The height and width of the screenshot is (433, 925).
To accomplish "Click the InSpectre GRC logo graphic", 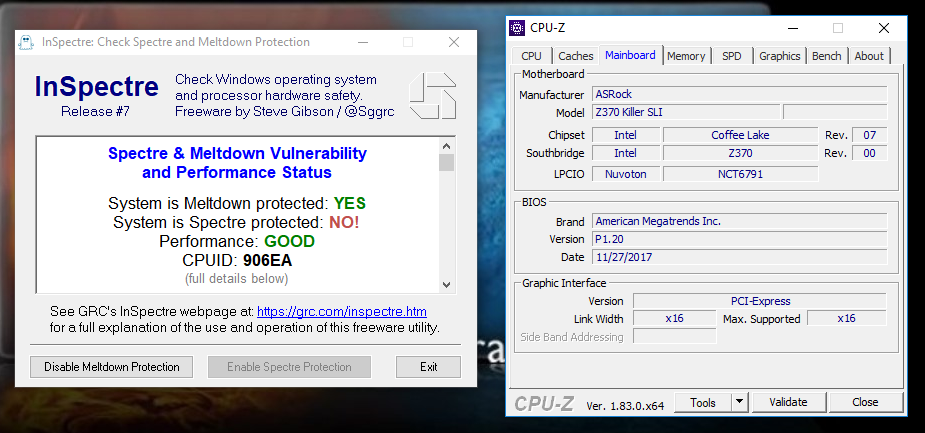I will coord(433,96).
